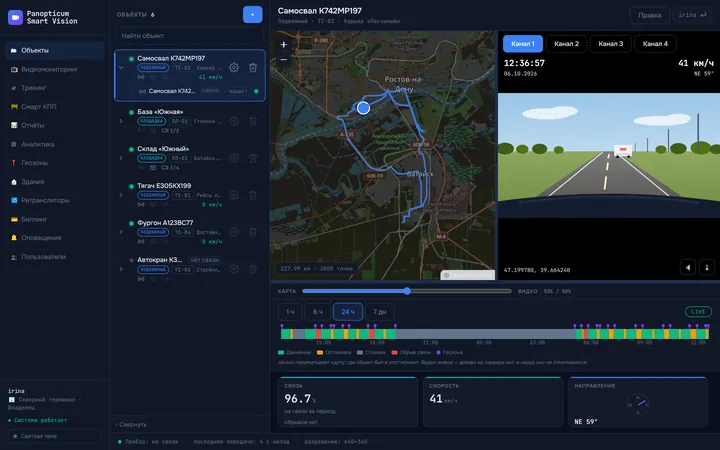Click the НЕТ СВЯЗИ badge on Автокран
Viewport: 720px width, 450px height.
(x=204, y=260)
